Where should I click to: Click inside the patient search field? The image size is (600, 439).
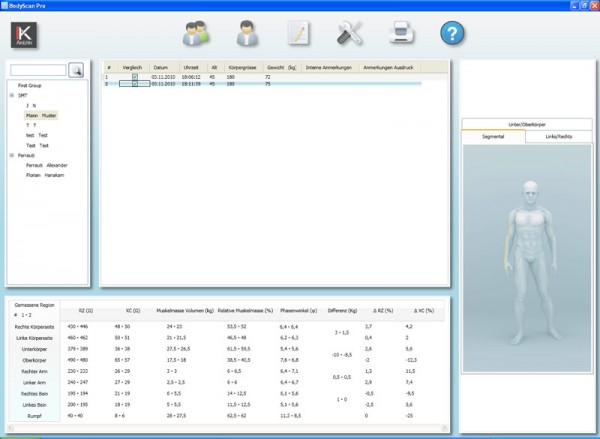[x=38, y=70]
